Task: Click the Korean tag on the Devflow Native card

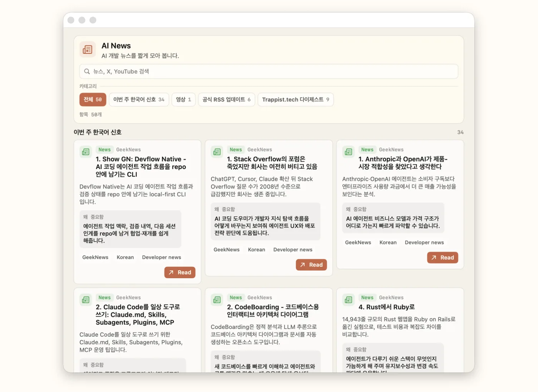Action: point(125,257)
